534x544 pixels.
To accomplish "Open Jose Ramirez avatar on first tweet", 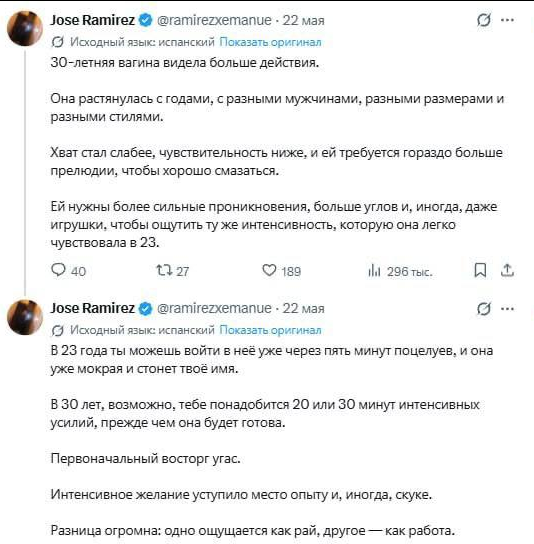I will coord(25,28).
